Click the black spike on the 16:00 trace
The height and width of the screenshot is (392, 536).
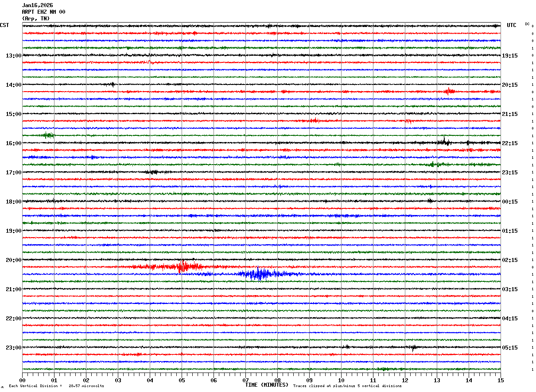coord(444,141)
